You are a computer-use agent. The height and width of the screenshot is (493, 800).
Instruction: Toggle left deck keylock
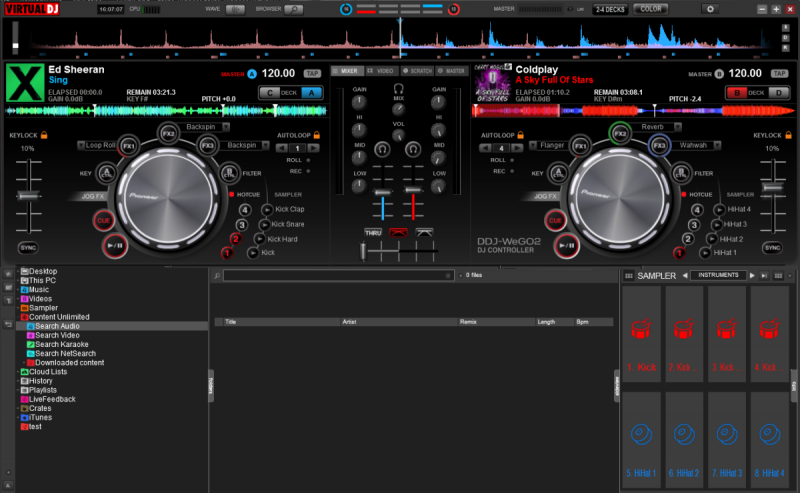[44, 135]
